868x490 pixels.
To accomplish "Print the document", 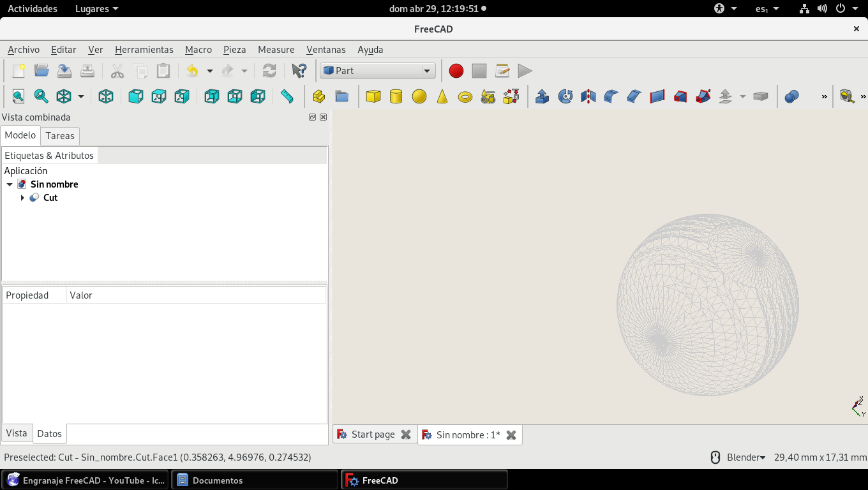I will [x=87, y=71].
